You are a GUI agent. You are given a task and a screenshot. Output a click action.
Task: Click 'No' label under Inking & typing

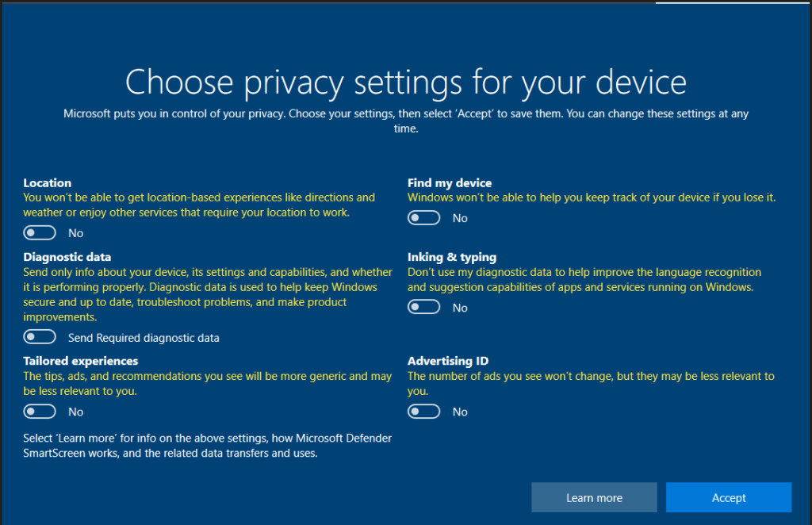460,308
